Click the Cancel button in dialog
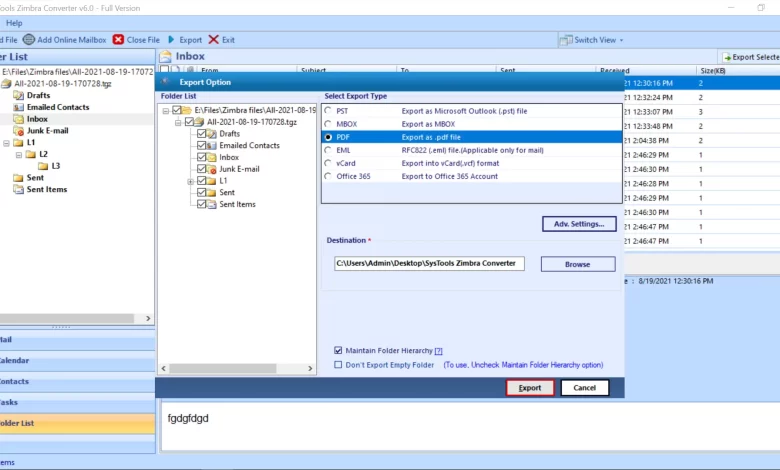Viewport: 780px width, 470px height. coord(585,388)
